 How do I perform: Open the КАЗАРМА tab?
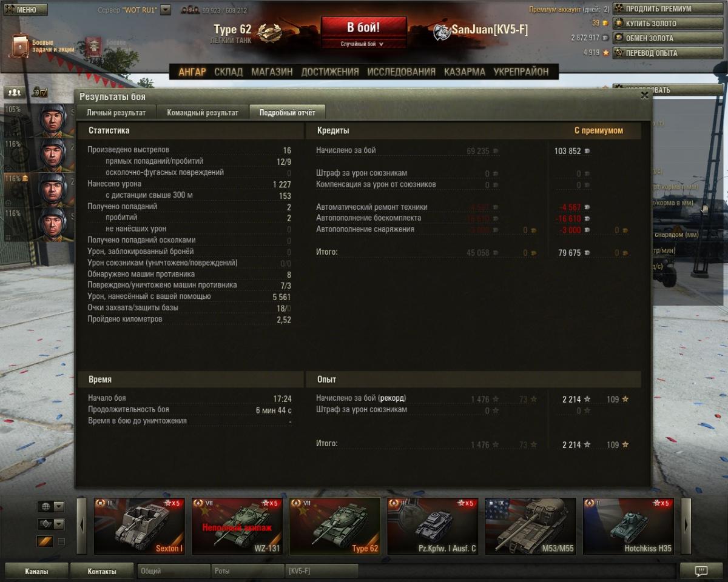pyautogui.click(x=465, y=72)
